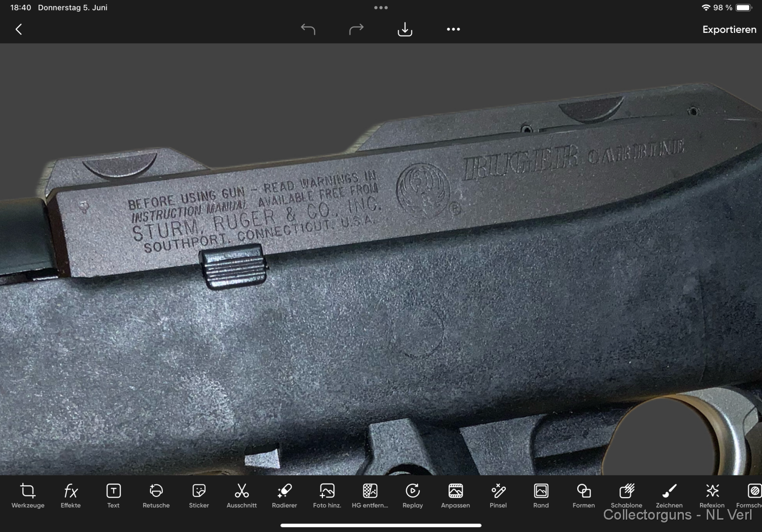The image size is (762, 532).
Task: Open the Werkzeuge tools
Action: coord(28,496)
